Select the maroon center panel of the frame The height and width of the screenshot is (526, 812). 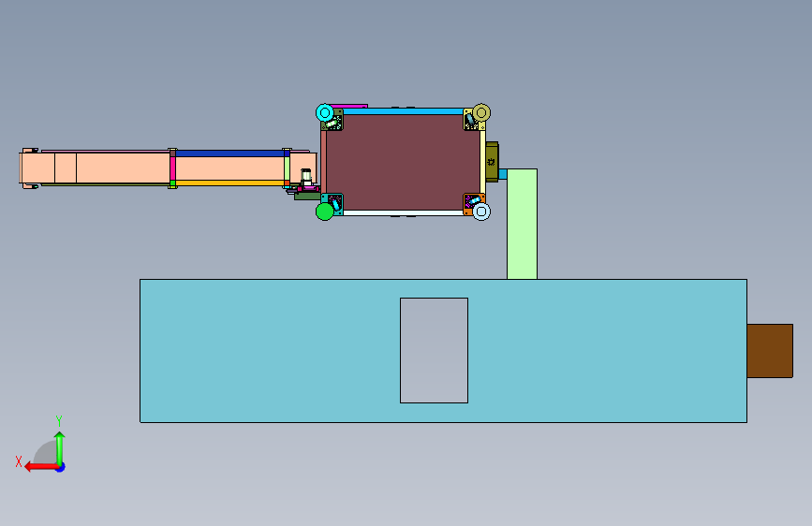pyautogui.click(x=403, y=162)
